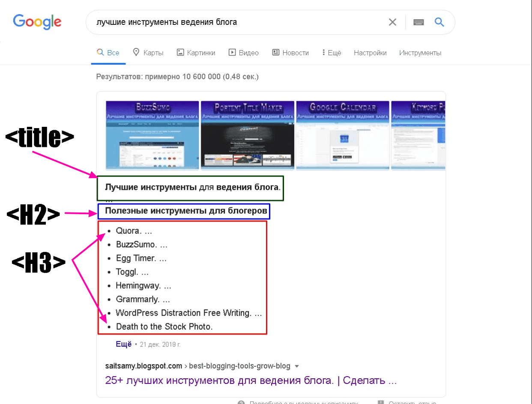
Task: Open the on-screen keyboard icon
Action: [x=418, y=22]
